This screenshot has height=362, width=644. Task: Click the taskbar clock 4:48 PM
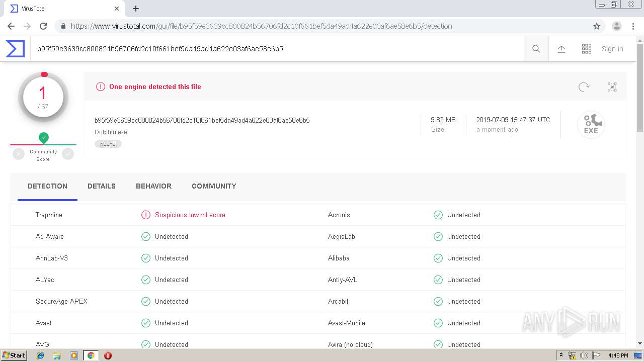pyautogui.click(x=618, y=355)
